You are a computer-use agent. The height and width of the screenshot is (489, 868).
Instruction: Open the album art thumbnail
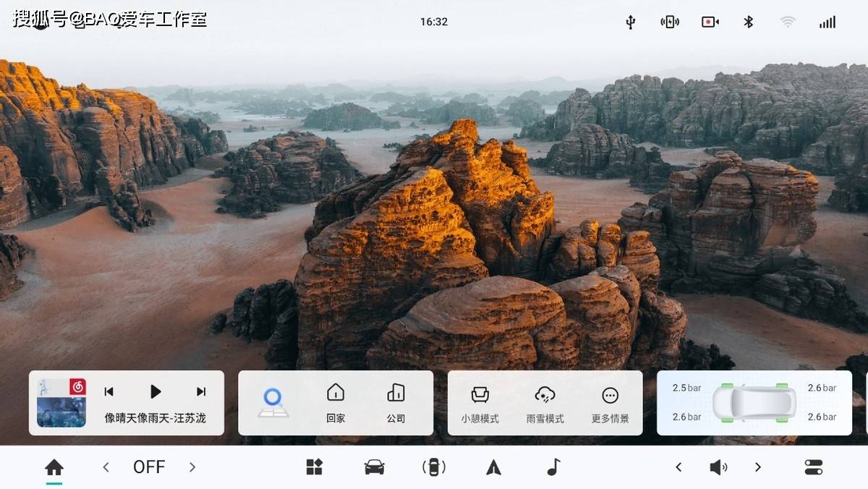click(x=61, y=403)
